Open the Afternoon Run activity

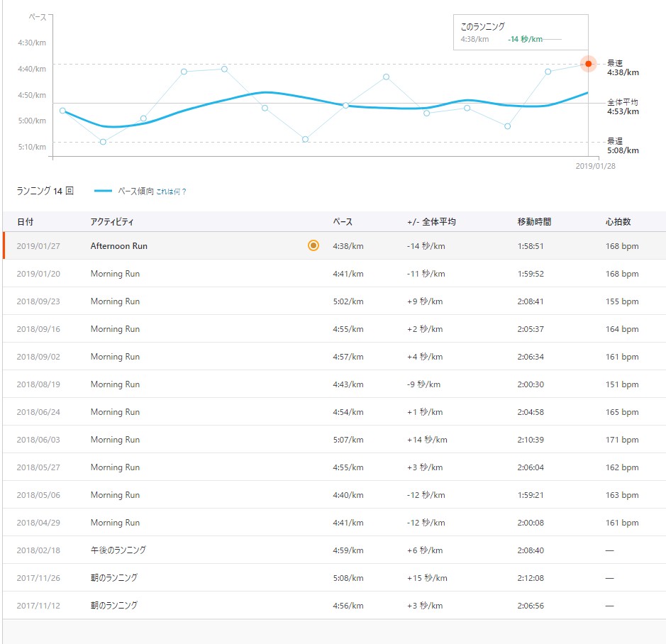[x=119, y=246]
